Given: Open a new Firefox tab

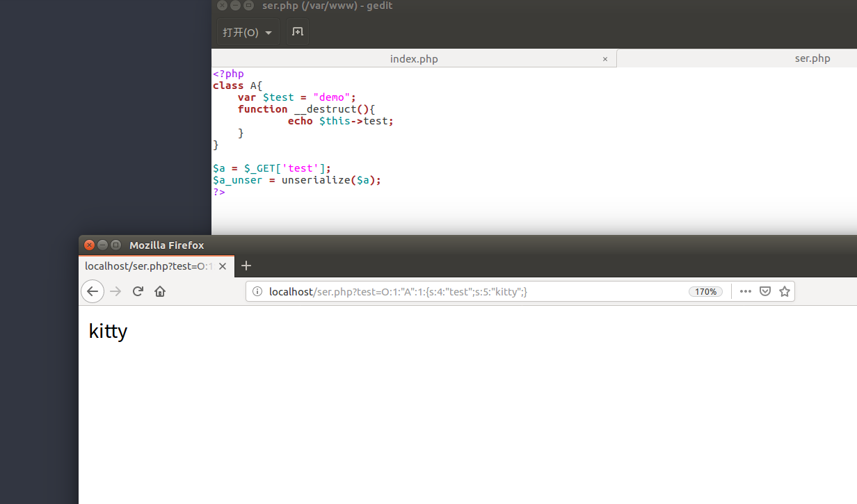Looking at the screenshot, I should [246, 266].
